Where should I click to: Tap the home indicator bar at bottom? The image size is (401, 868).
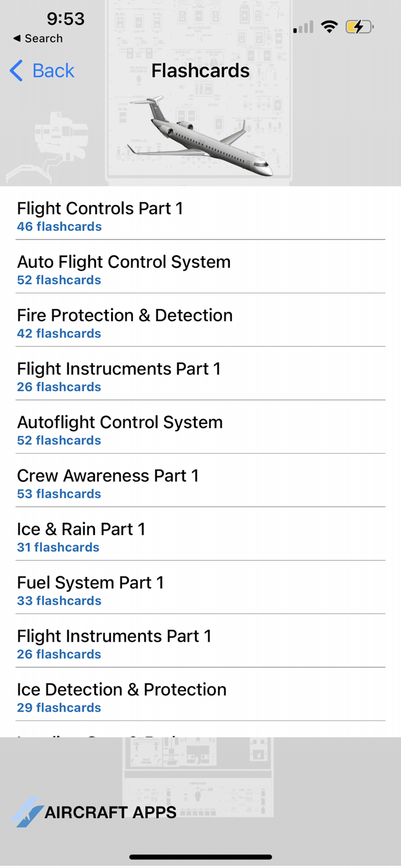point(200,857)
